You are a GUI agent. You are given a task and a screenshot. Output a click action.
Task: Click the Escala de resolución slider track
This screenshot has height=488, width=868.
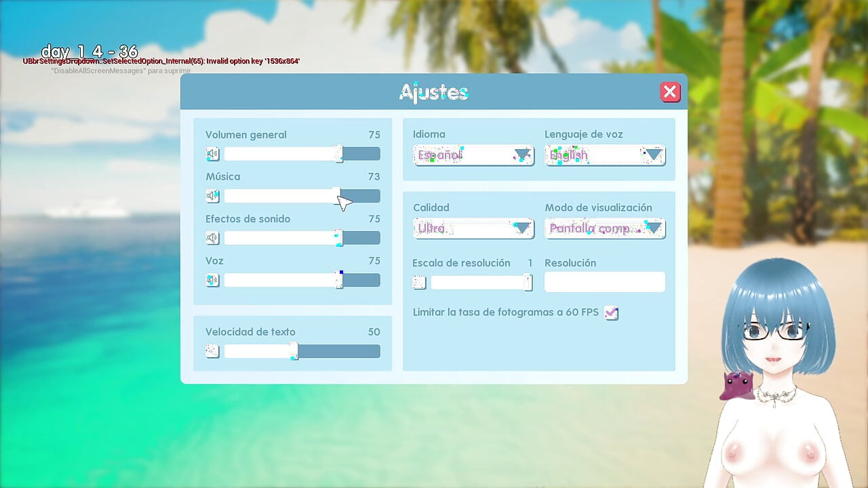click(481, 282)
